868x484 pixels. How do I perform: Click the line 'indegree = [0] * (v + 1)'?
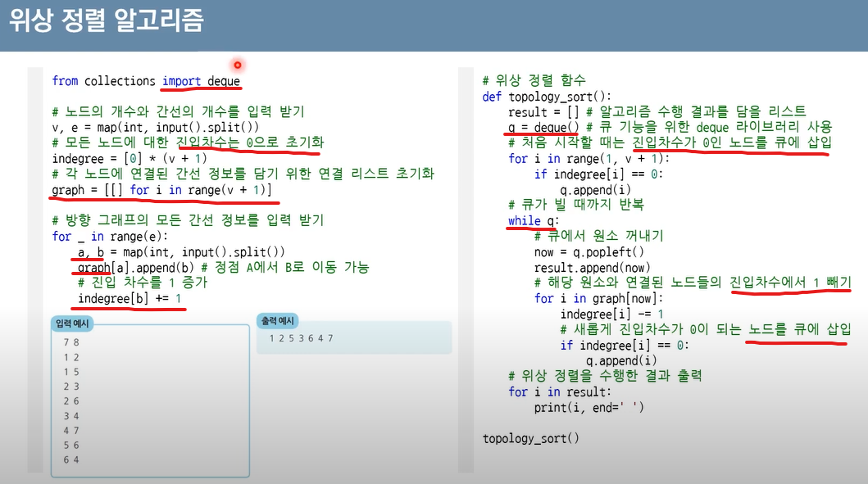tap(130, 159)
